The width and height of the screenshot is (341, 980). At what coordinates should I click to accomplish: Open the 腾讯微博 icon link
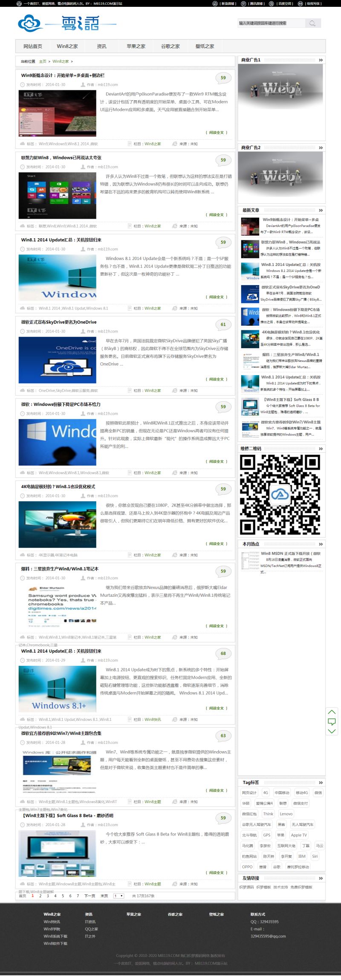pyautogui.click(x=243, y=3)
